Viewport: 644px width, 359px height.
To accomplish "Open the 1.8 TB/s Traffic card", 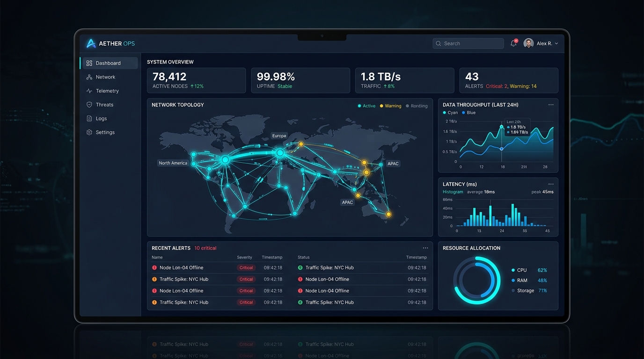I will click(x=405, y=80).
